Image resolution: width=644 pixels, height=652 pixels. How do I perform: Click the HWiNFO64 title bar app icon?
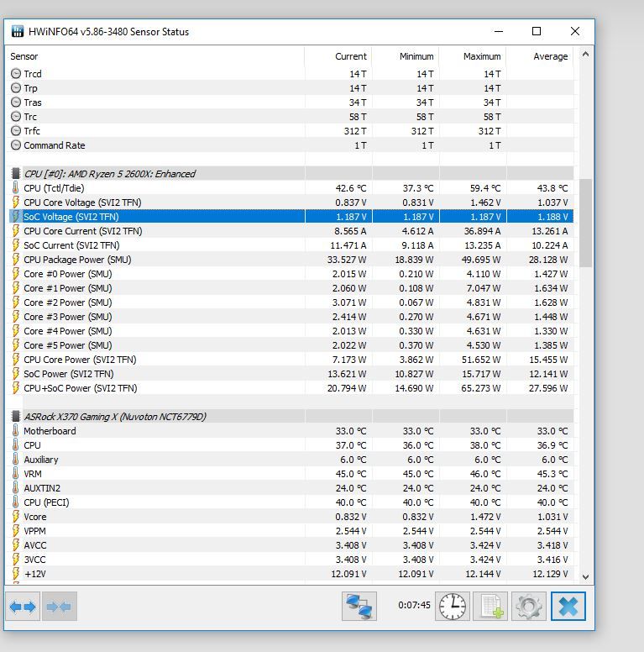click(18, 32)
